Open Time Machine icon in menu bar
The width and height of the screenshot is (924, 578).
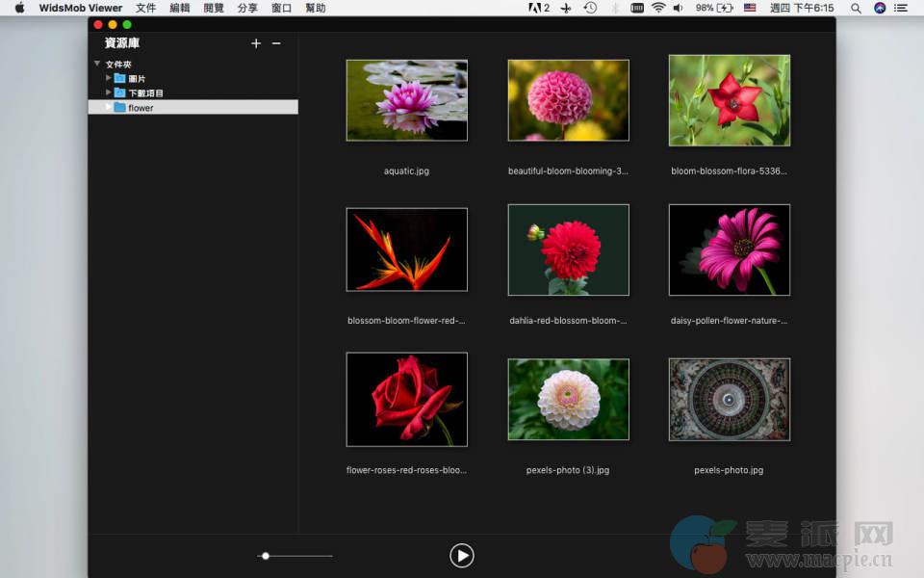click(590, 8)
